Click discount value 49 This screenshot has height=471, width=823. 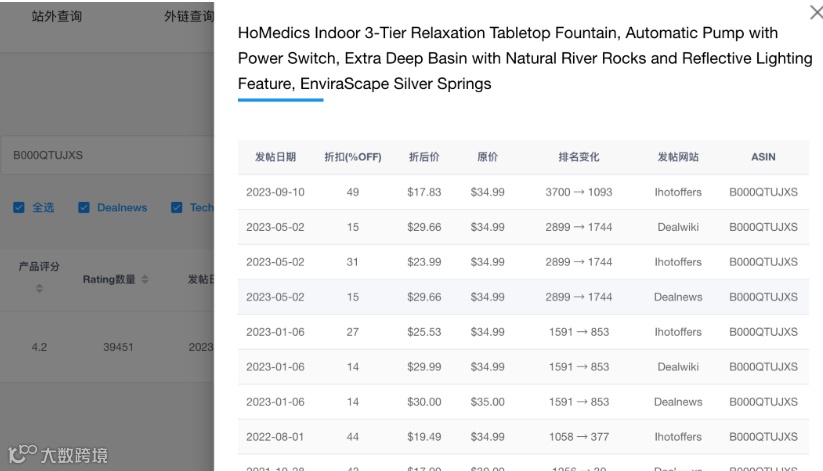tap(353, 192)
